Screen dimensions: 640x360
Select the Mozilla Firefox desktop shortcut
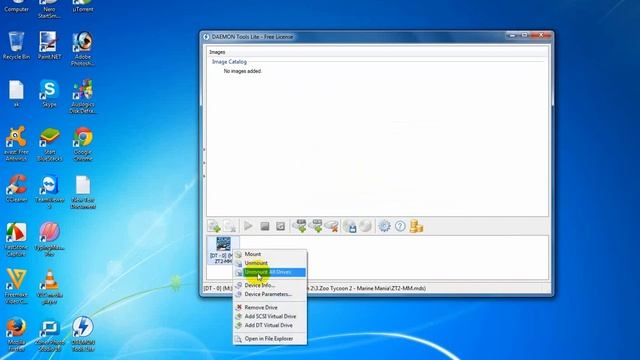tap(16, 334)
